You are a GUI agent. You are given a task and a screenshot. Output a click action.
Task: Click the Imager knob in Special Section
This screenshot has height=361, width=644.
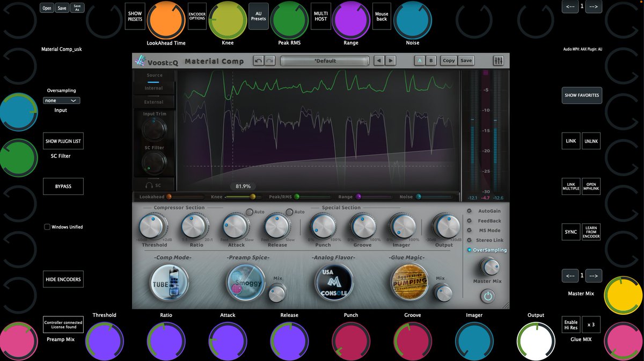(x=401, y=226)
